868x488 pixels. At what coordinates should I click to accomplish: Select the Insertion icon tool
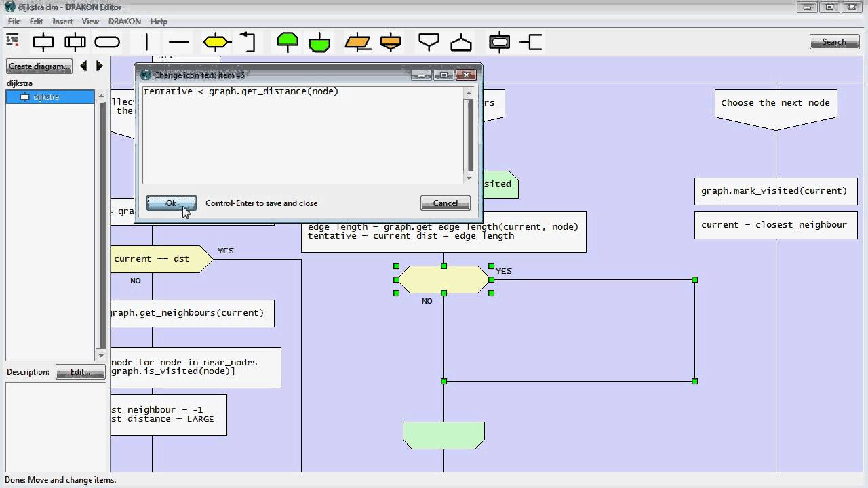pos(75,42)
